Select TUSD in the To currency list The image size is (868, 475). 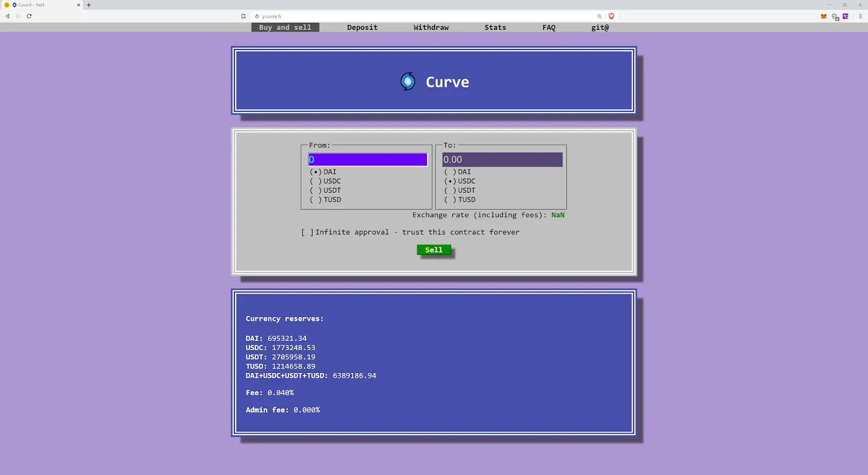[450, 200]
